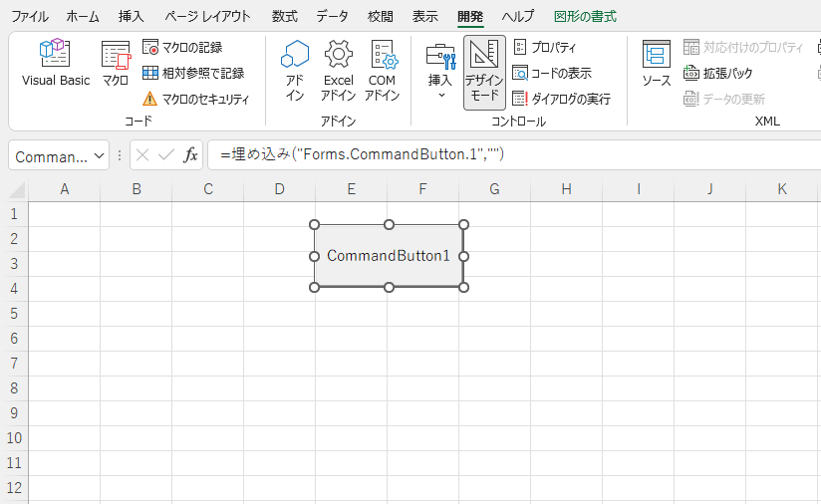The image size is (821, 504).
Task: Click the fx insert function button
Action: (x=190, y=155)
